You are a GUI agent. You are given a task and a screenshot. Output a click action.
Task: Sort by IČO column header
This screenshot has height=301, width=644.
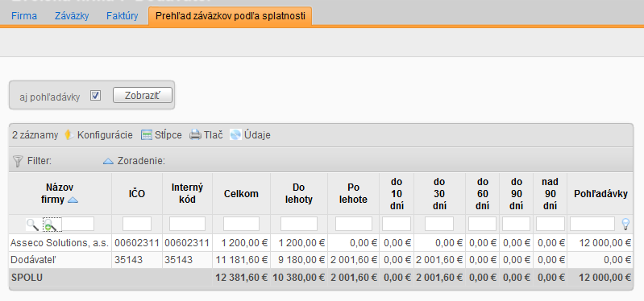pyautogui.click(x=137, y=194)
